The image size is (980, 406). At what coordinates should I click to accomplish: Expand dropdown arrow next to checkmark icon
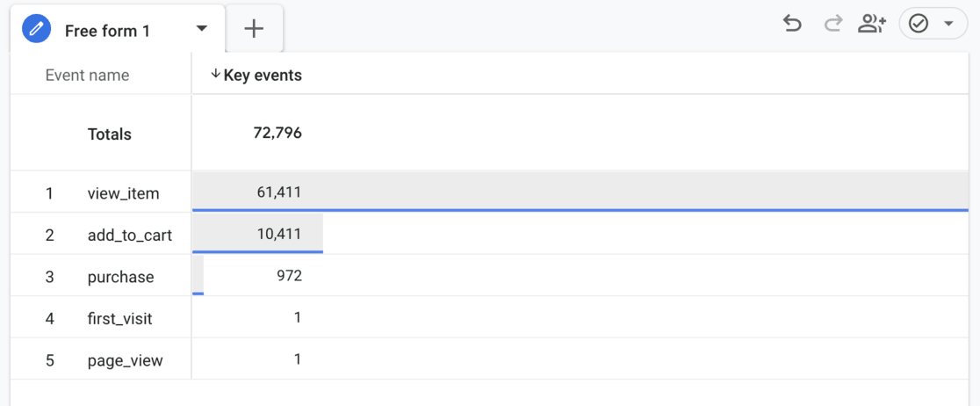tap(949, 24)
